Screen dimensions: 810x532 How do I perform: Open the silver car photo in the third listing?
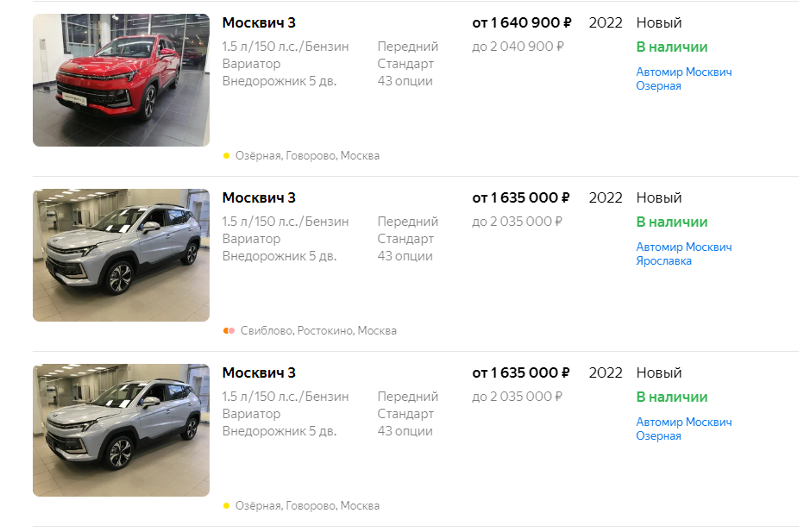pyautogui.click(x=121, y=430)
